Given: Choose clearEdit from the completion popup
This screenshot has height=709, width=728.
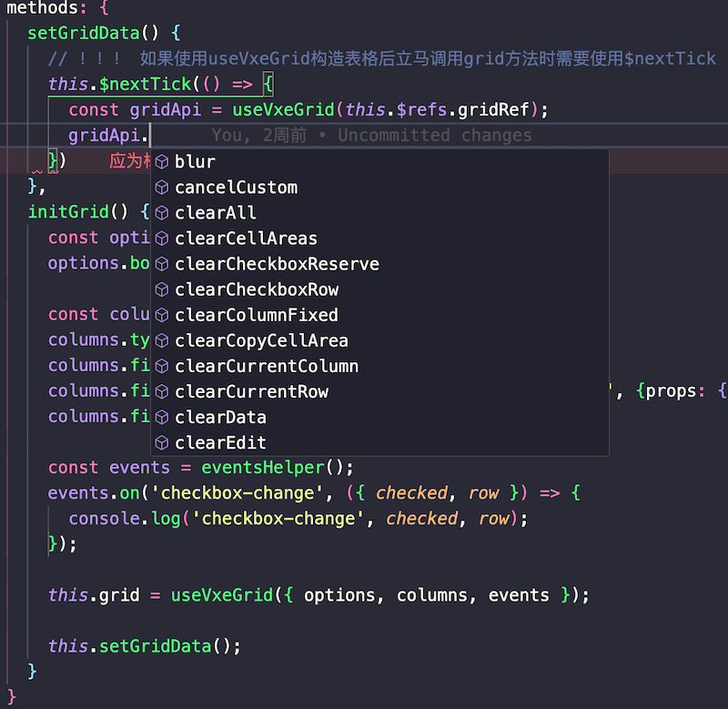Looking at the screenshot, I should (x=379, y=443).
